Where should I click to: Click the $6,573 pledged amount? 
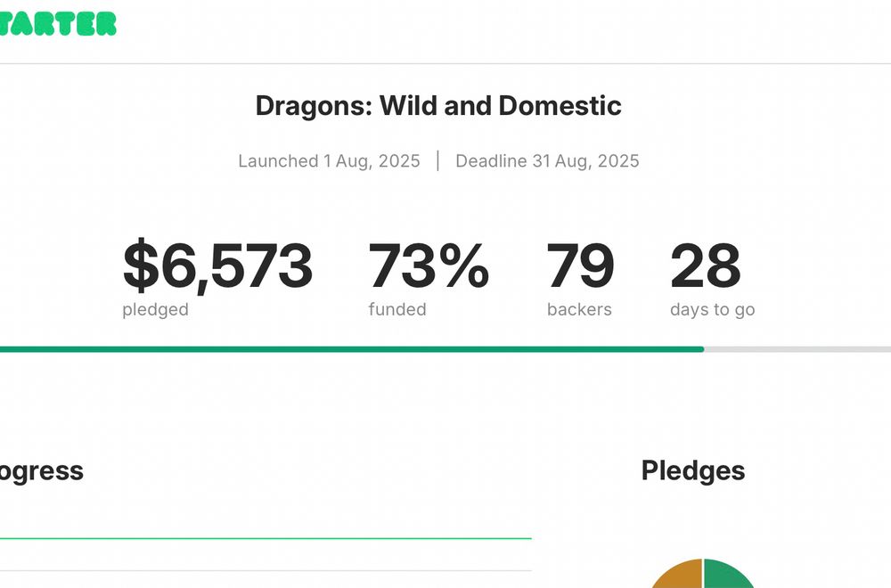coord(217,265)
